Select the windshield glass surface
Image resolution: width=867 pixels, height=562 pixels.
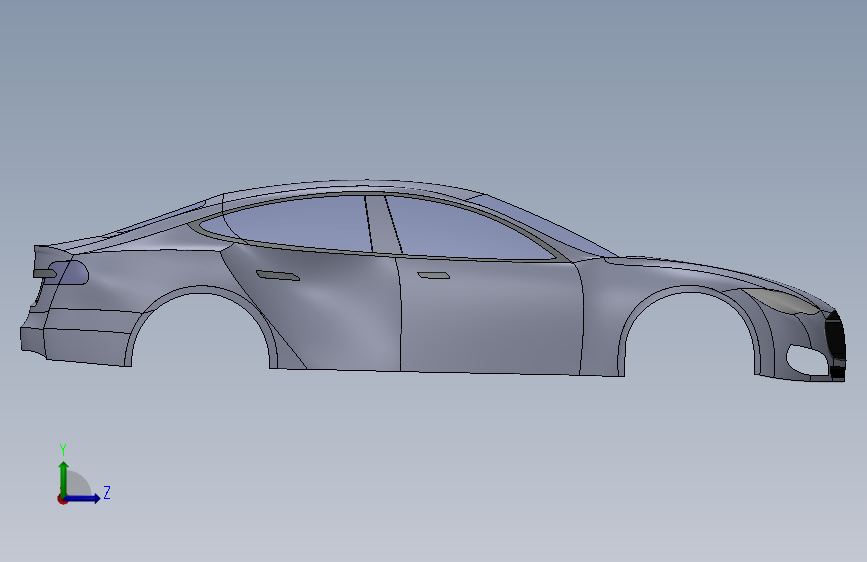point(547,224)
